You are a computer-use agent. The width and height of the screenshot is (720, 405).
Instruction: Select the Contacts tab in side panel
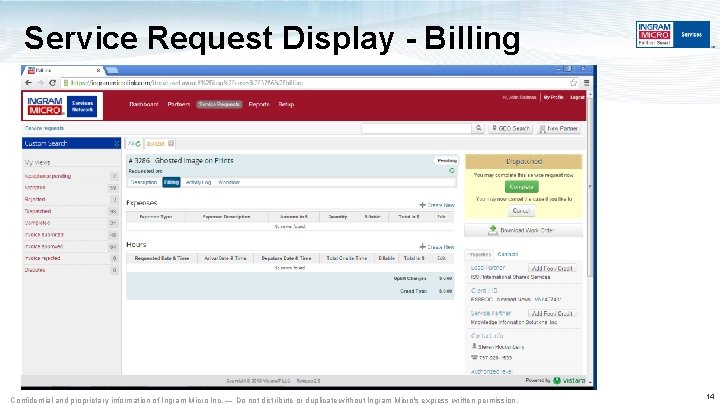(508, 254)
